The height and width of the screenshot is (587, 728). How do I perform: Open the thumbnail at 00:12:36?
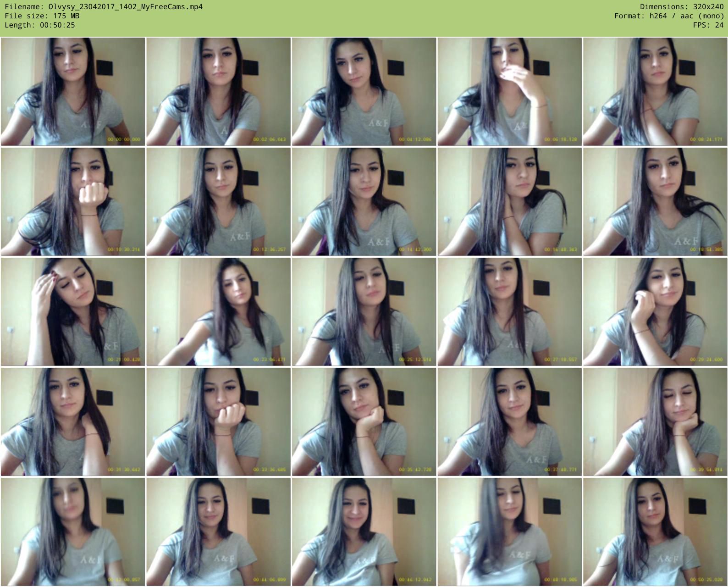click(x=218, y=202)
